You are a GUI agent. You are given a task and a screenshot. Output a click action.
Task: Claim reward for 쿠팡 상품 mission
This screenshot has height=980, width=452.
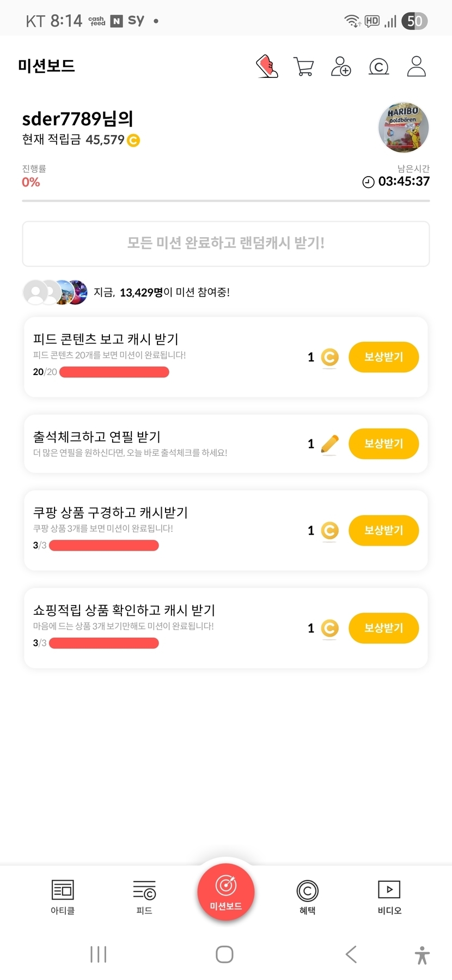tap(383, 530)
